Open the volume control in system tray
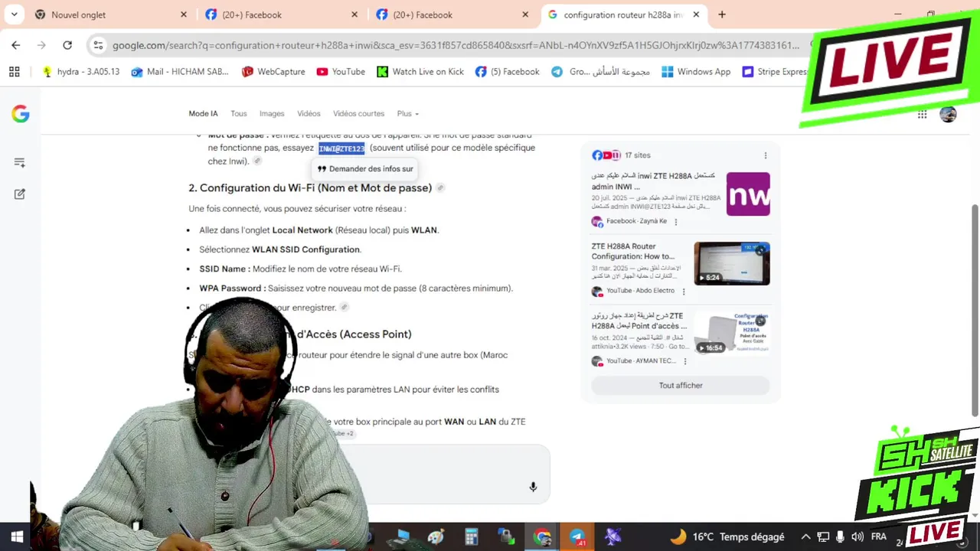The width and height of the screenshot is (980, 551). pyautogui.click(x=857, y=536)
